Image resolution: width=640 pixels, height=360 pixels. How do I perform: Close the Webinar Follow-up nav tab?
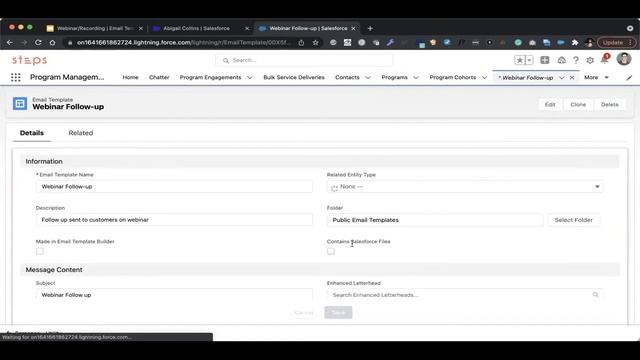point(572,78)
